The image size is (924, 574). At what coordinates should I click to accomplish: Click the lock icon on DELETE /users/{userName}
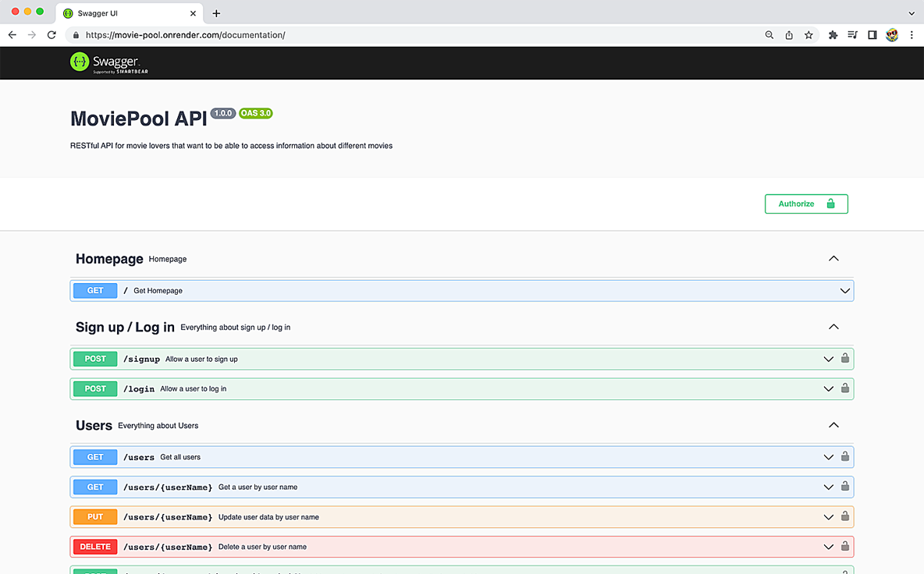pos(845,547)
